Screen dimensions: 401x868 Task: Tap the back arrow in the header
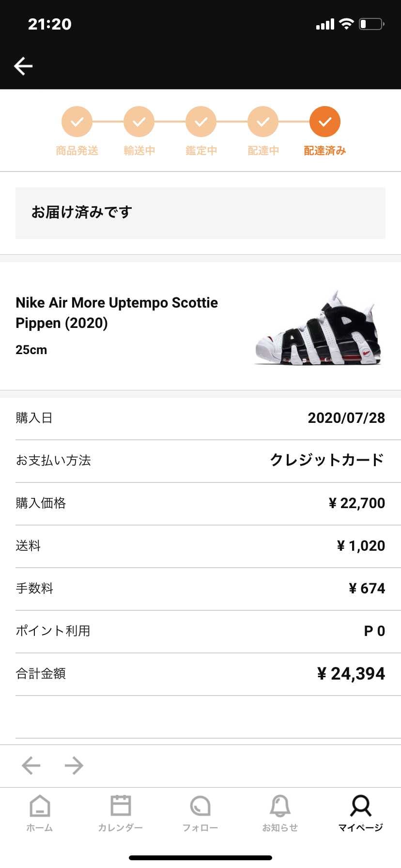[x=23, y=66]
